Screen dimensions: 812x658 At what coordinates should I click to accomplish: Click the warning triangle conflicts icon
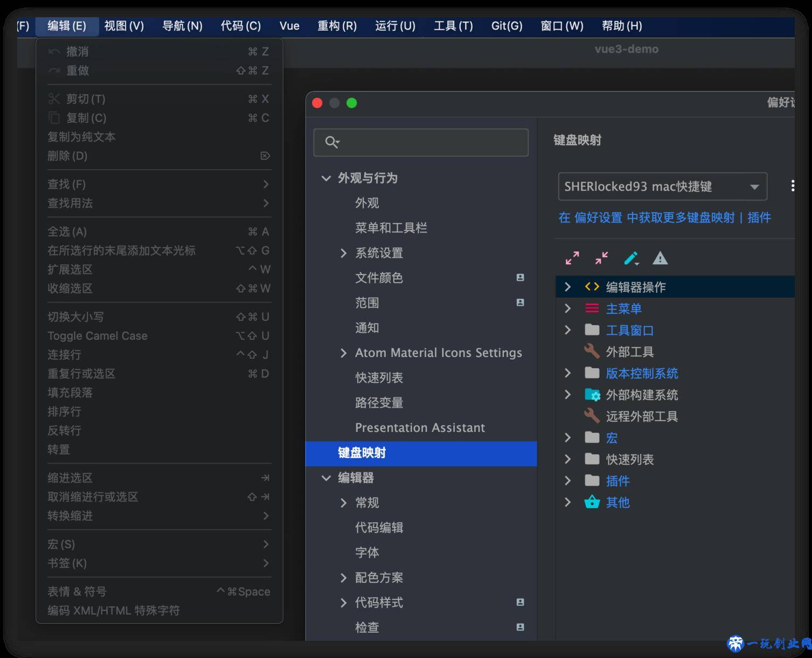[660, 258]
